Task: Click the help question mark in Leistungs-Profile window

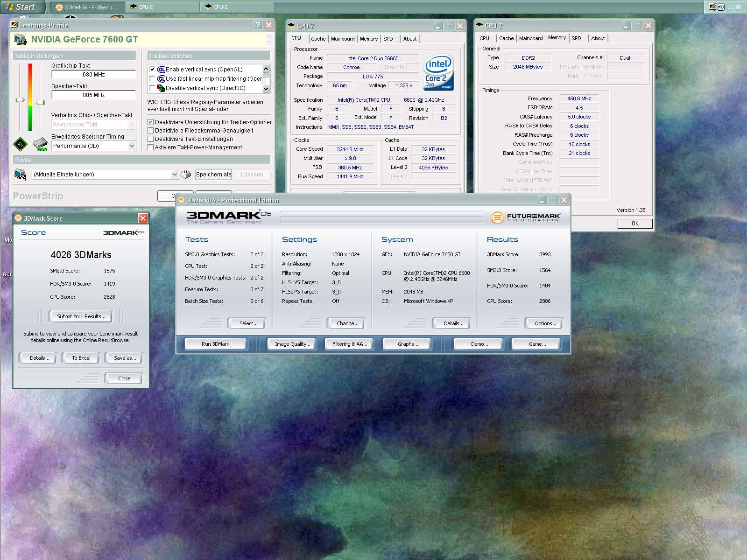Action: point(258,25)
